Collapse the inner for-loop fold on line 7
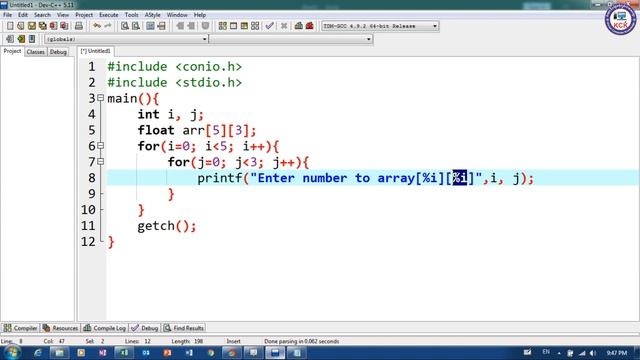Viewport: 640px width, 360px height. point(100,162)
